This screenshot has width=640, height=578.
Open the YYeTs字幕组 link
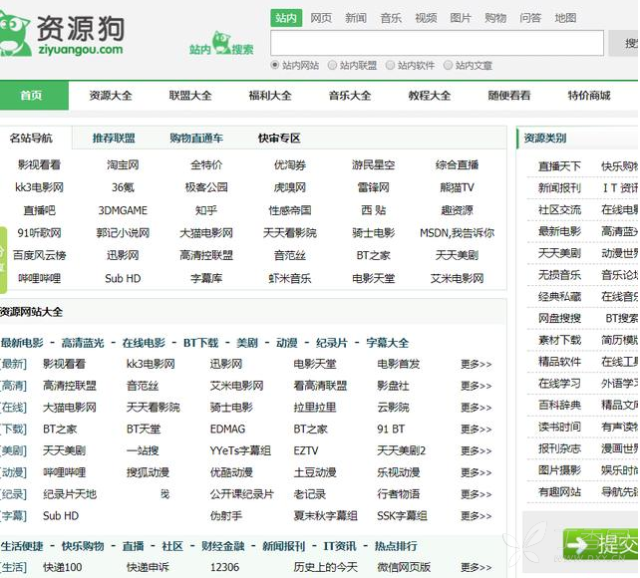tap(240, 451)
